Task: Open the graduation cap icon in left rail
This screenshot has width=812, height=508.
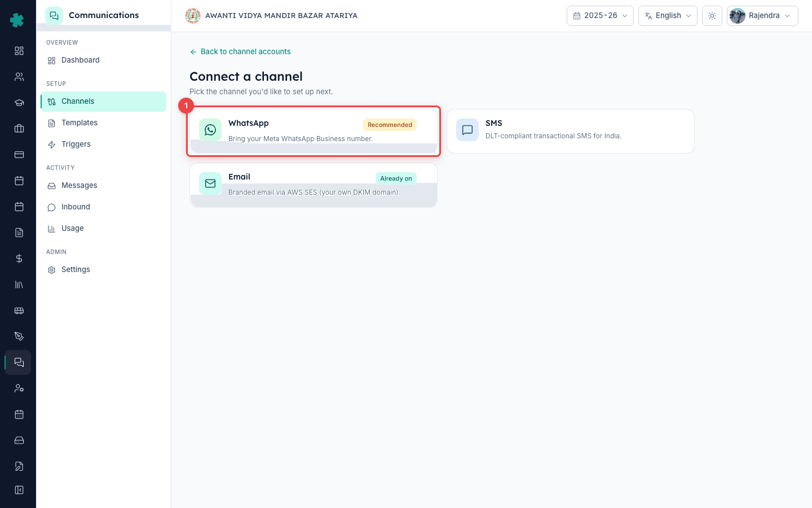Action: (x=19, y=103)
